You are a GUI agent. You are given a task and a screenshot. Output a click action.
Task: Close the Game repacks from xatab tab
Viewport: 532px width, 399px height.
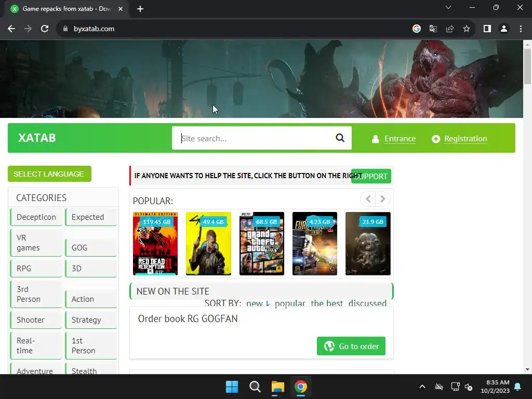[x=121, y=9]
